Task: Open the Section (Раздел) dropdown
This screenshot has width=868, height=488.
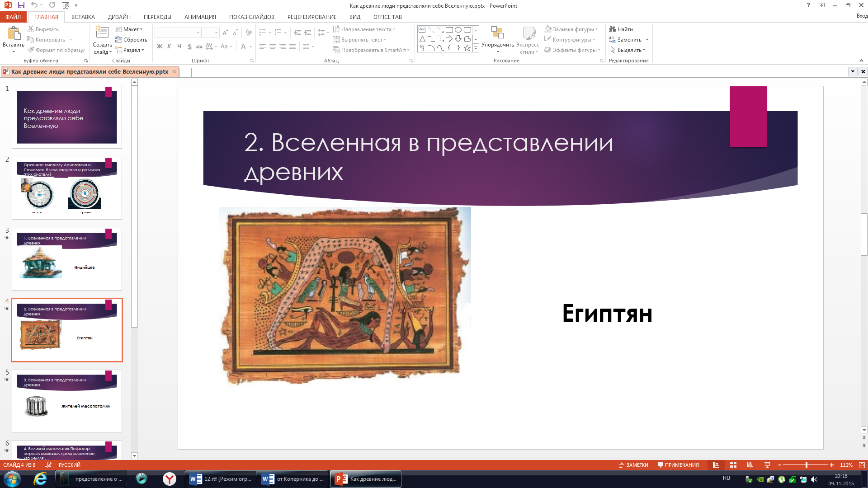Action: tap(130, 50)
